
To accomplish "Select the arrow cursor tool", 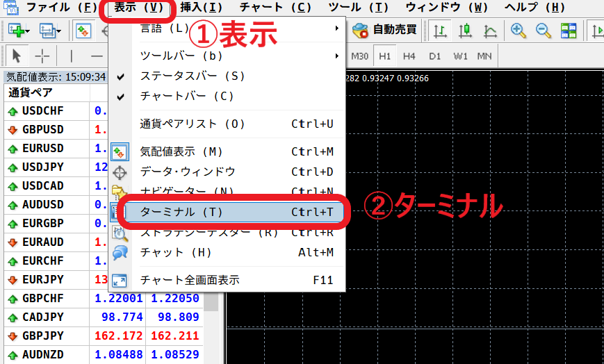I will (x=17, y=56).
